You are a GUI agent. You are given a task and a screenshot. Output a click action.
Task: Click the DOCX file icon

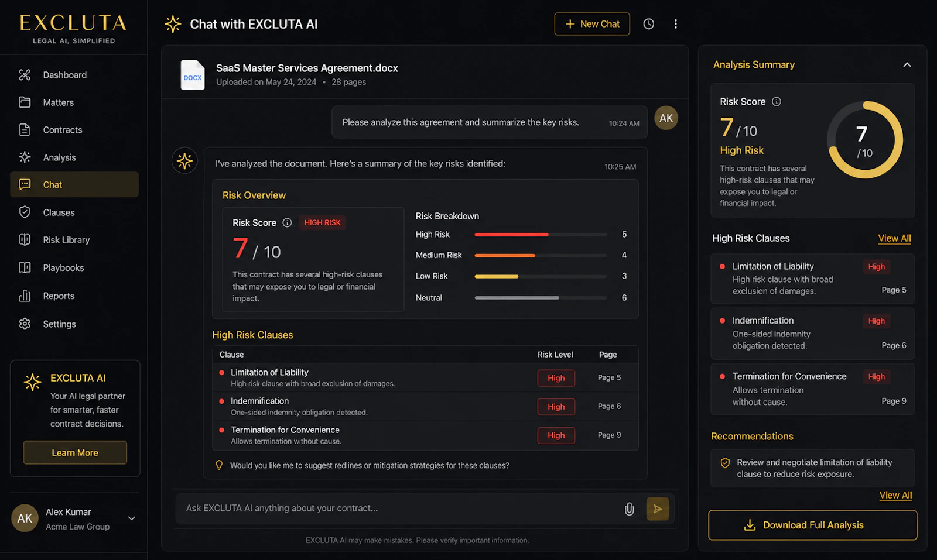[x=193, y=75]
